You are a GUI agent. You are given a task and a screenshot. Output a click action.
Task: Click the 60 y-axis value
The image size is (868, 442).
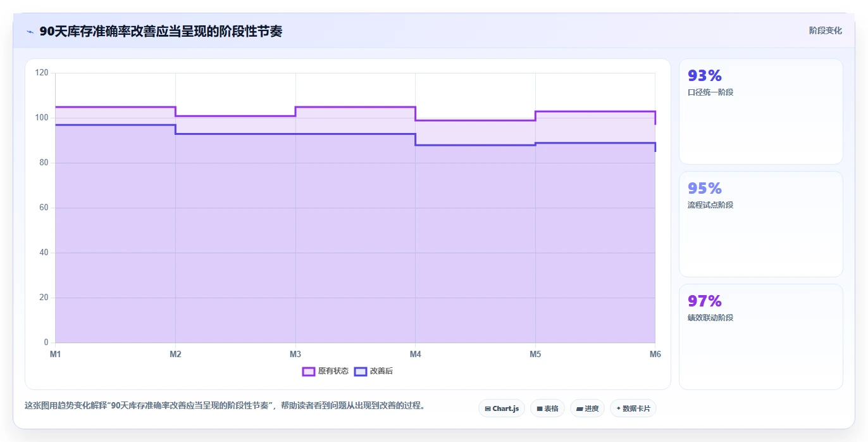point(44,208)
